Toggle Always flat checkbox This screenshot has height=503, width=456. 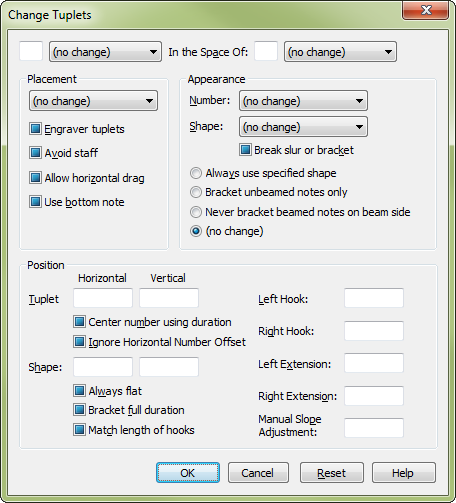79,391
